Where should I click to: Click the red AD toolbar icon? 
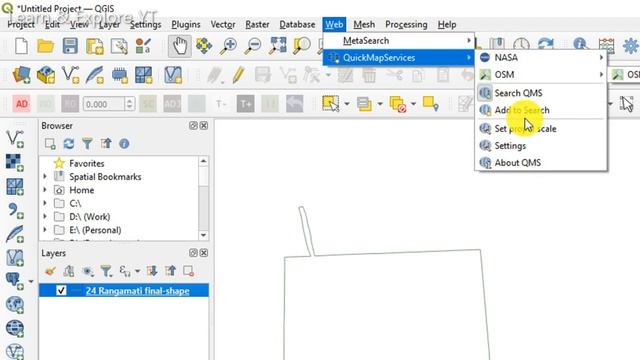click(22, 104)
